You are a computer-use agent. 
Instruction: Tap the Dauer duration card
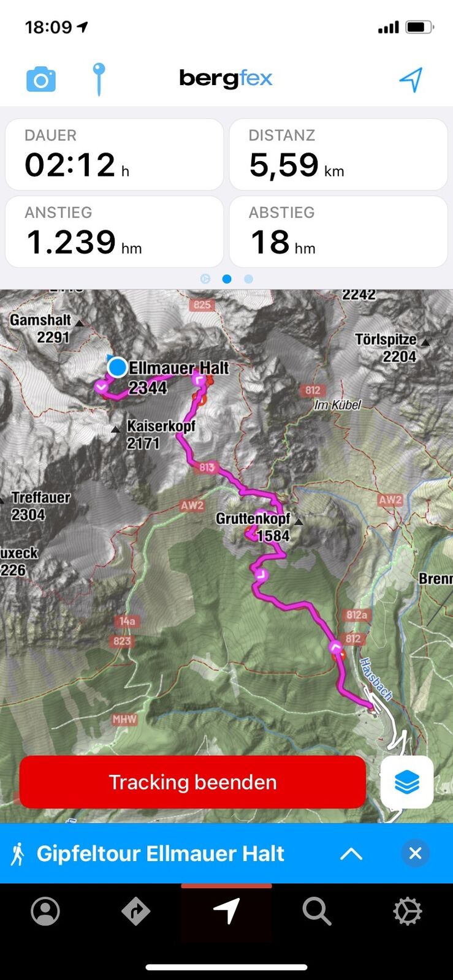tap(114, 154)
